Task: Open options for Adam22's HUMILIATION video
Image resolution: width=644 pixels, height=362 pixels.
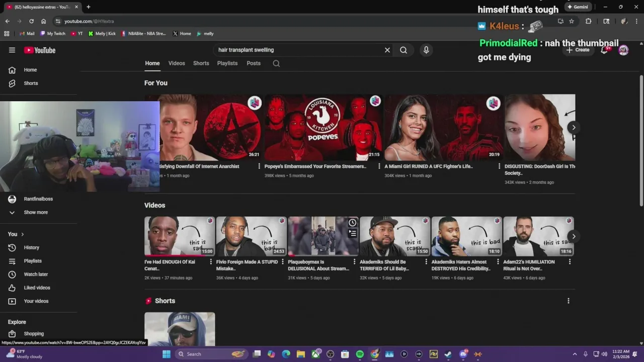Action: [x=570, y=261]
